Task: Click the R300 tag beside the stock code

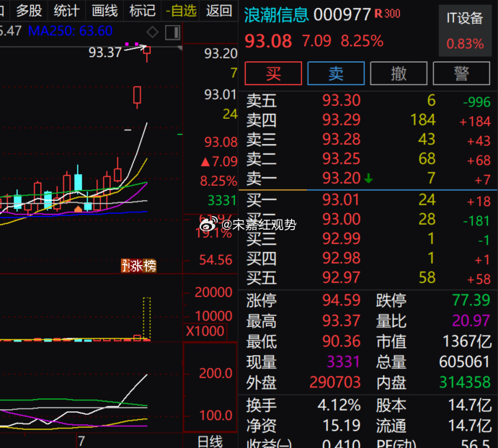Action: pos(388,14)
